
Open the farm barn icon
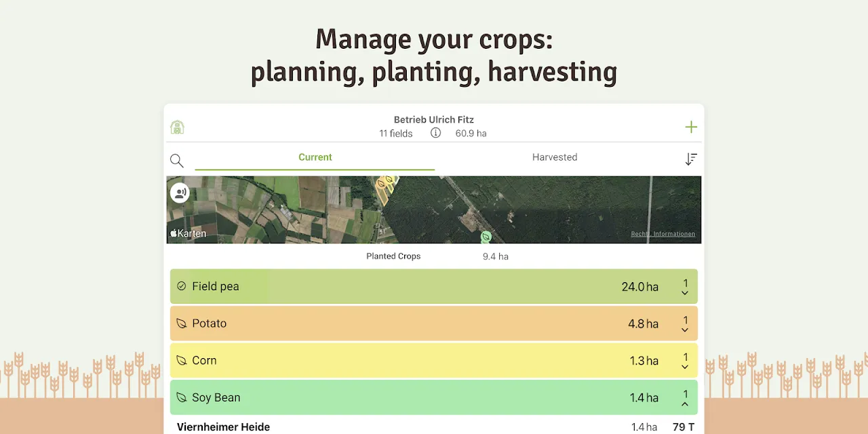(177, 127)
